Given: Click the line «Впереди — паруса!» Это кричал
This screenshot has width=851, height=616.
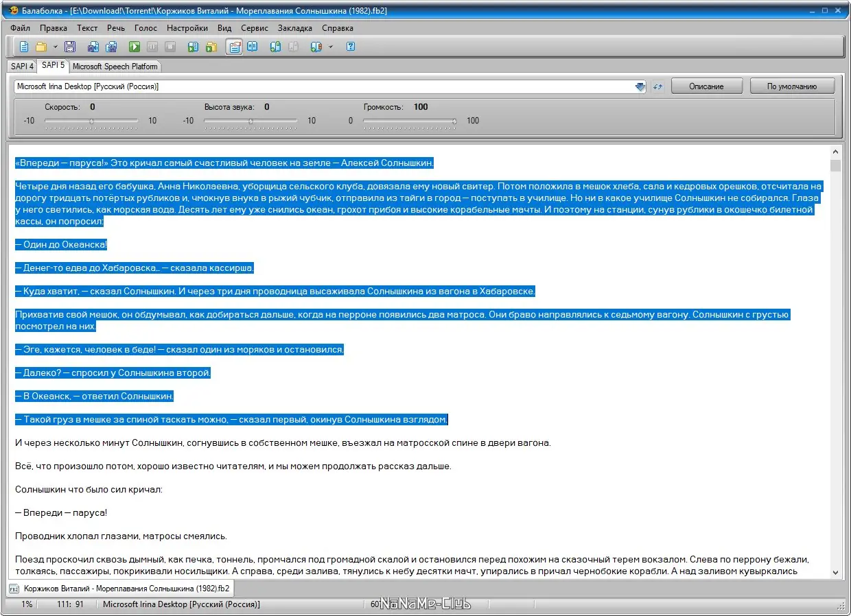Looking at the screenshot, I should point(224,163).
